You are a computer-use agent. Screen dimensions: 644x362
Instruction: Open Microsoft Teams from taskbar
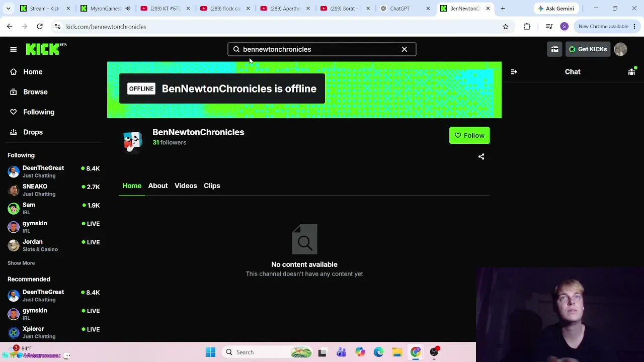[341, 352]
